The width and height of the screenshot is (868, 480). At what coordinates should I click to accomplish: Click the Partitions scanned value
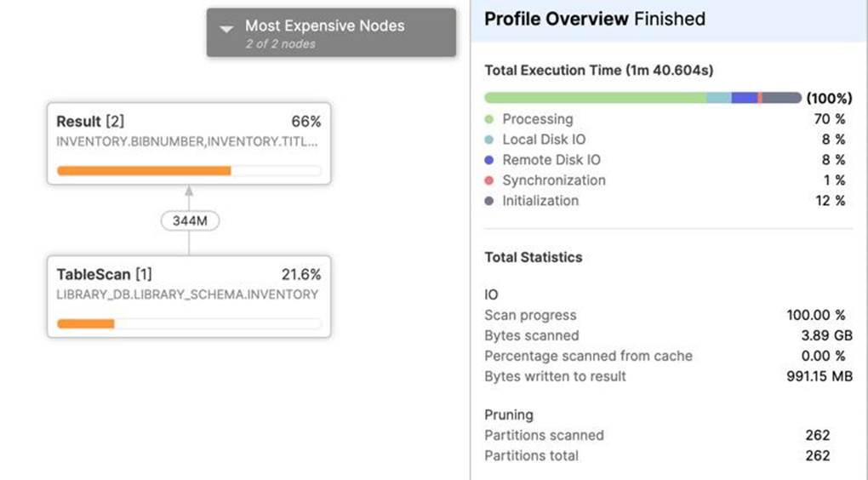click(817, 435)
